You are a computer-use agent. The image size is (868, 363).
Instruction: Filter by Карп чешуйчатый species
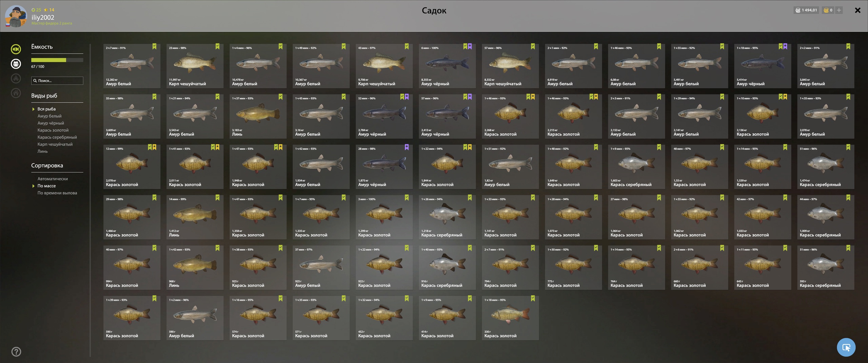(55, 144)
